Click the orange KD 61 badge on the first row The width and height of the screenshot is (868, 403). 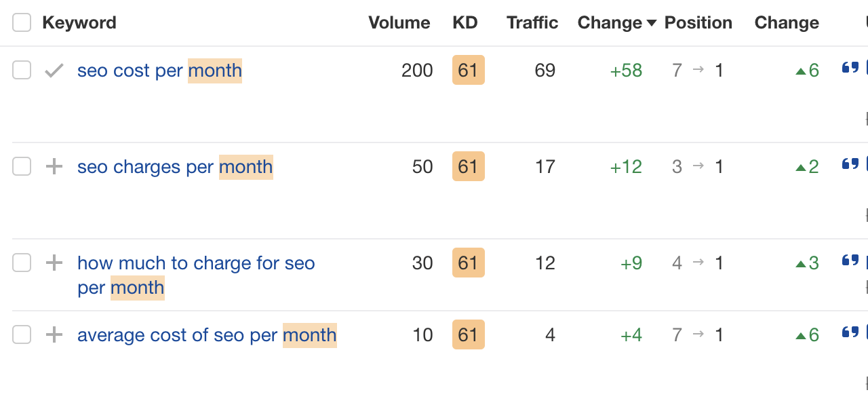(x=468, y=70)
